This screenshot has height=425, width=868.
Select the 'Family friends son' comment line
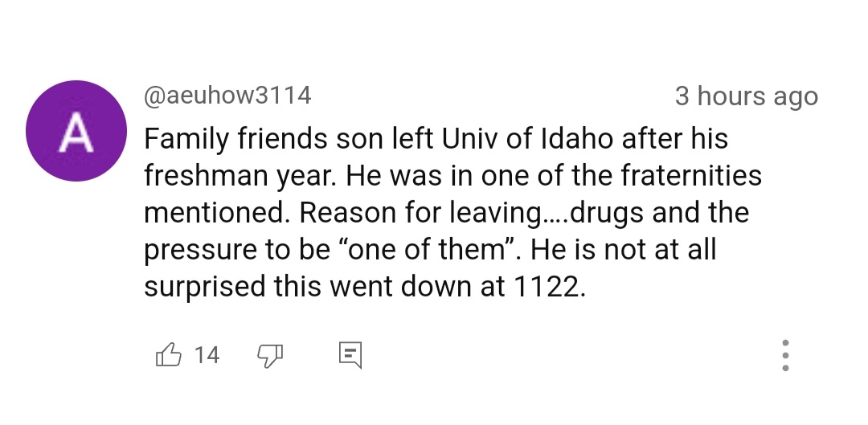point(436,138)
